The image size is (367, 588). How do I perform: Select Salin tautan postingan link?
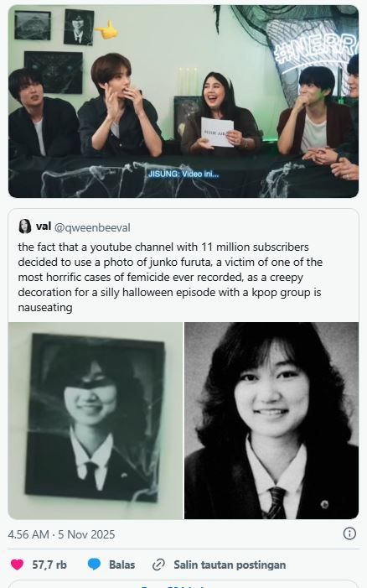point(230,565)
